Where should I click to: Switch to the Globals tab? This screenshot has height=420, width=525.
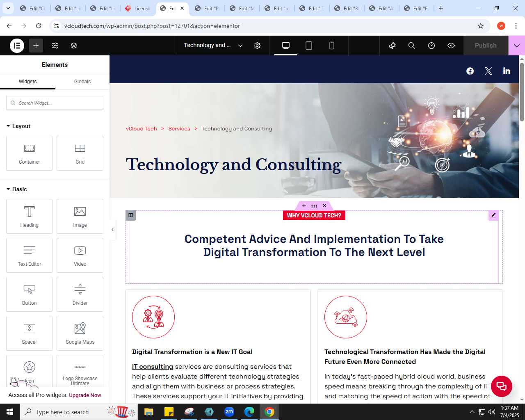coord(82,82)
